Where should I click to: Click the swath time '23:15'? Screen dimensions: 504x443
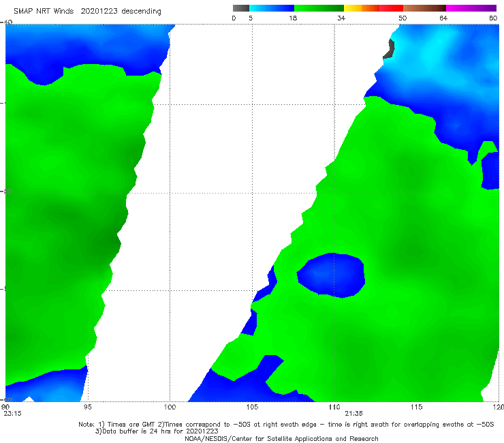(x=12, y=414)
